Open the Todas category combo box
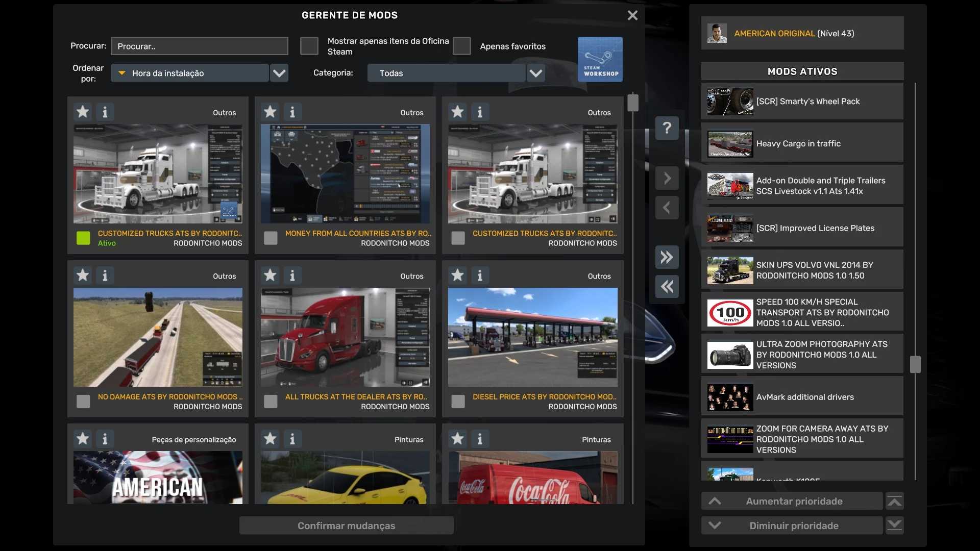 tap(446, 73)
